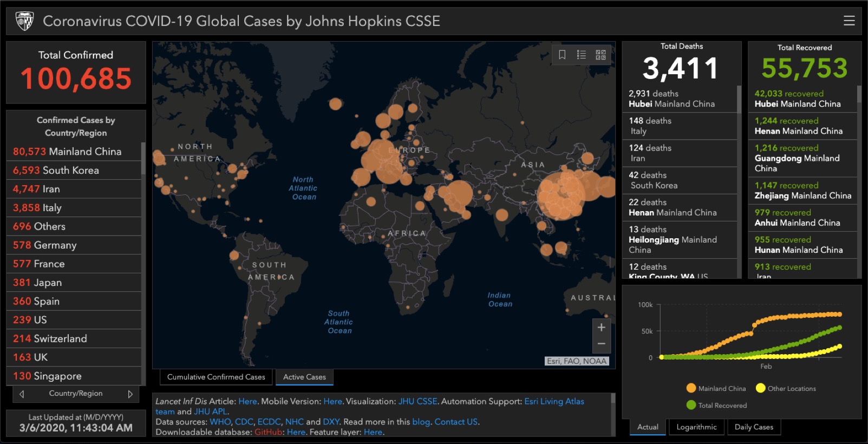Open the DXY data source link
Image resolution: width=868 pixels, height=444 pixels.
(x=331, y=422)
